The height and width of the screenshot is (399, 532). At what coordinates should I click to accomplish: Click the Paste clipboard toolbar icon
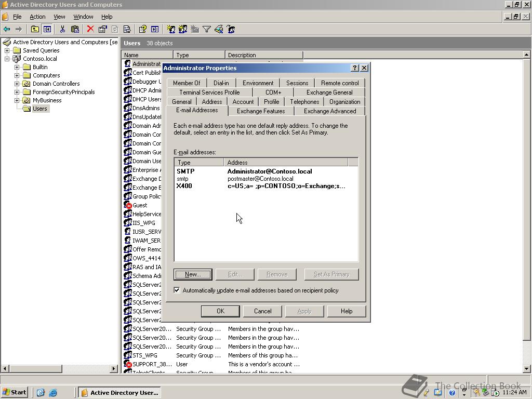(x=75, y=29)
